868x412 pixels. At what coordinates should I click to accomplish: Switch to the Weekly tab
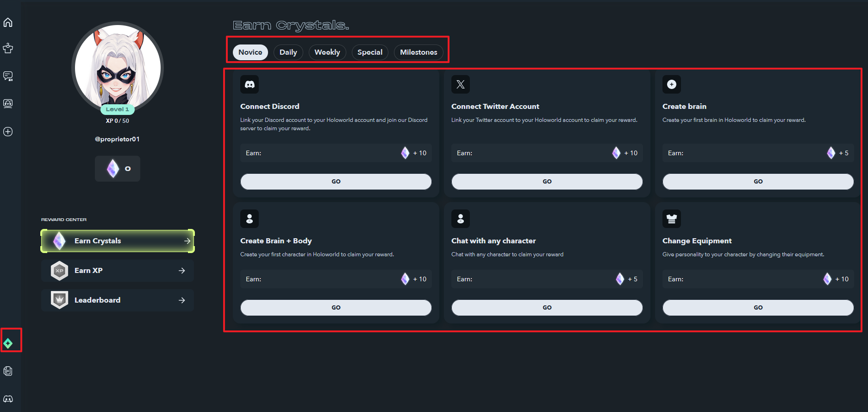coord(327,52)
